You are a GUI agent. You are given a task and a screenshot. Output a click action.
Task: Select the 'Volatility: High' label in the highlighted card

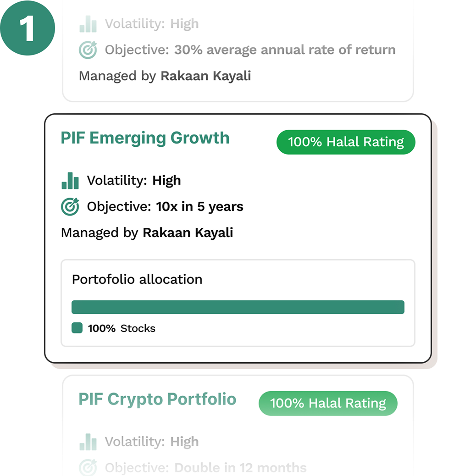point(133,181)
